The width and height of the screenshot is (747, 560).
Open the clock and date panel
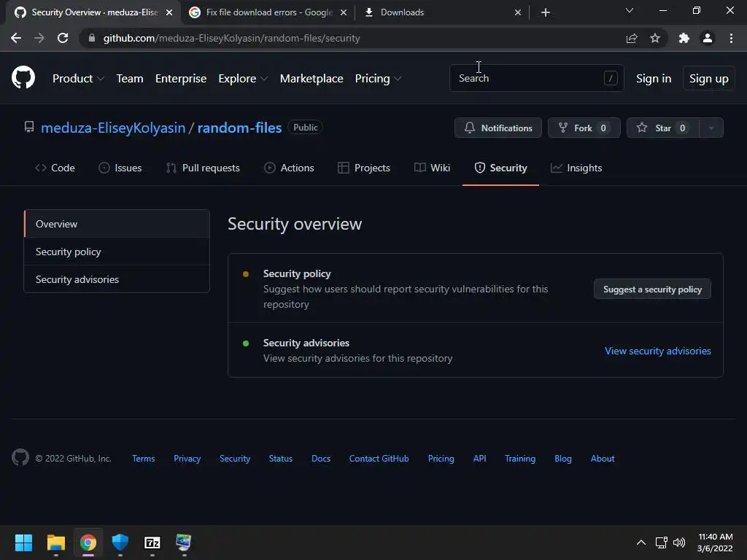pyautogui.click(x=715, y=542)
